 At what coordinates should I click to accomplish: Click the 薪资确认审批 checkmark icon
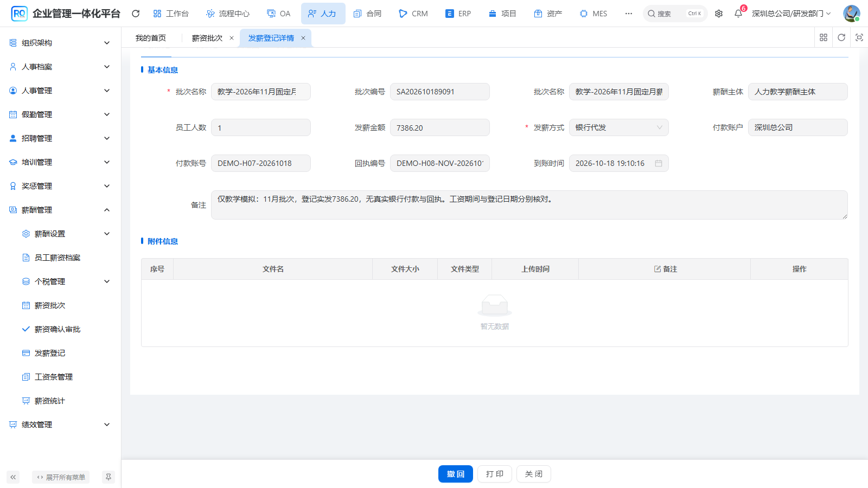26,329
